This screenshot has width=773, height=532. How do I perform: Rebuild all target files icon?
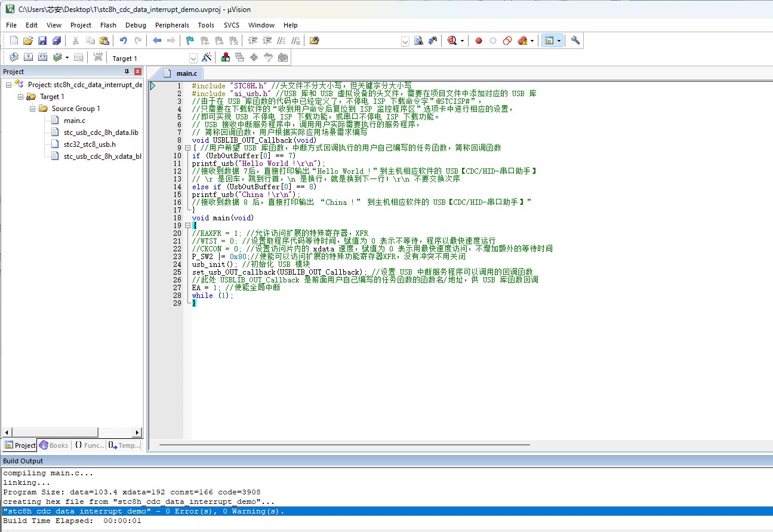(x=43, y=57)
